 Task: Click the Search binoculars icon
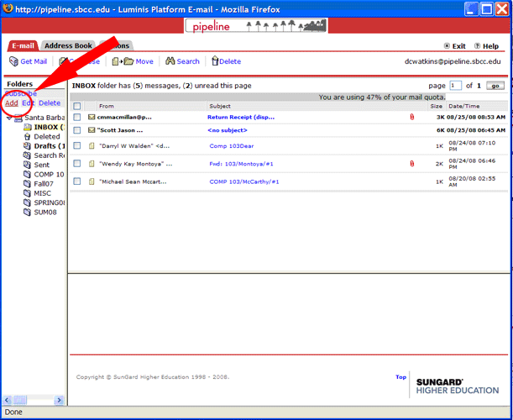(170, 61)
